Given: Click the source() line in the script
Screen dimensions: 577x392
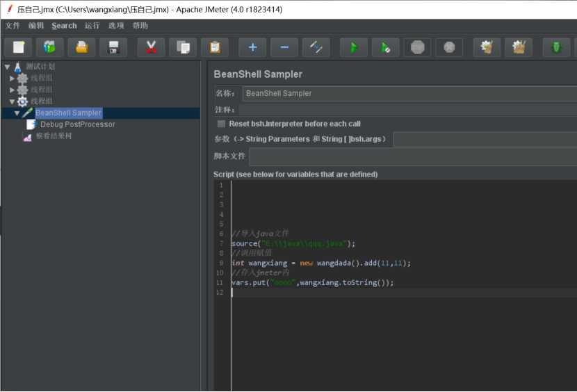Looking at the screenshot, I should tap(293, 244).
